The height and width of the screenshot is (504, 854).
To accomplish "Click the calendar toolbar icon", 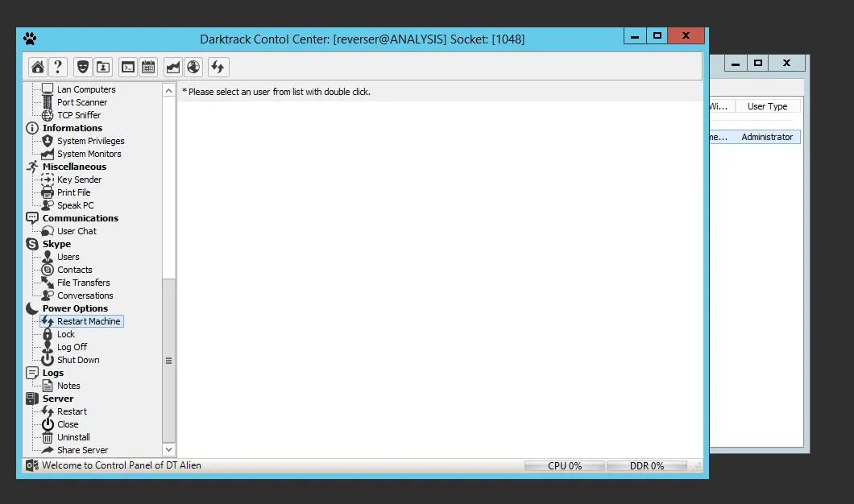I will pyautogui.click(x=148, y=67).
